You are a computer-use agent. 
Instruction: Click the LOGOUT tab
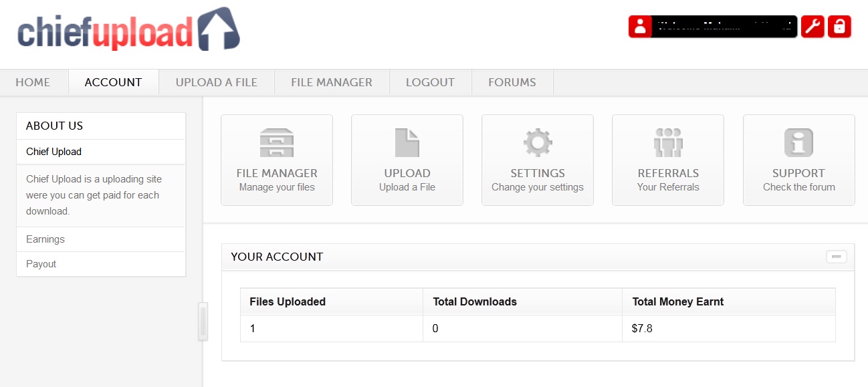coord(431,82)
